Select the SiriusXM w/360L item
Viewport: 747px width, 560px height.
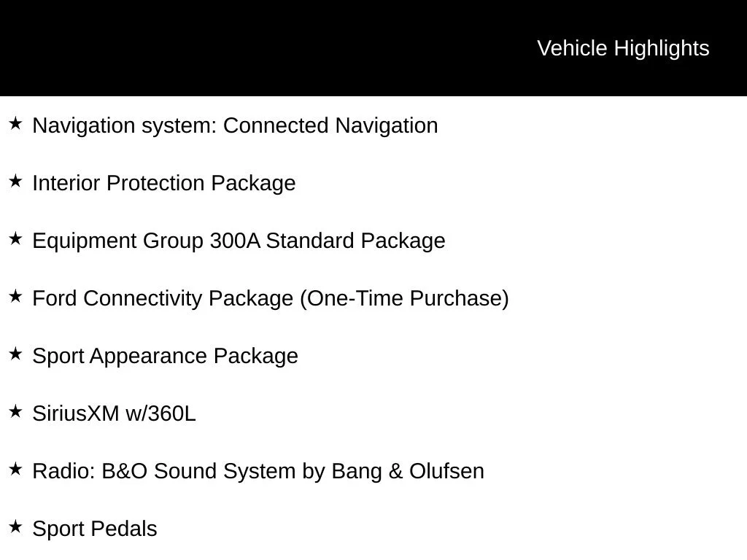point(114,414)
